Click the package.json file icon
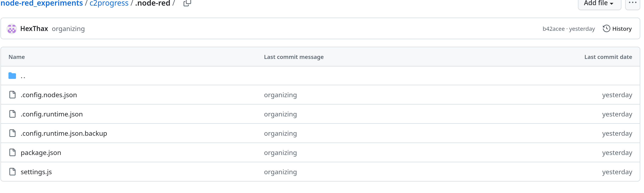 pyautogui.click(x=12, y=153)
